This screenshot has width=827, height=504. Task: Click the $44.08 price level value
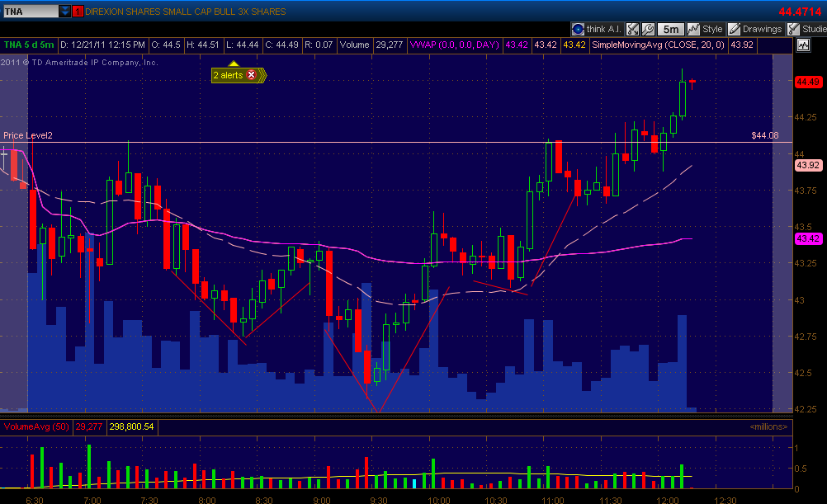coord(765,135)
